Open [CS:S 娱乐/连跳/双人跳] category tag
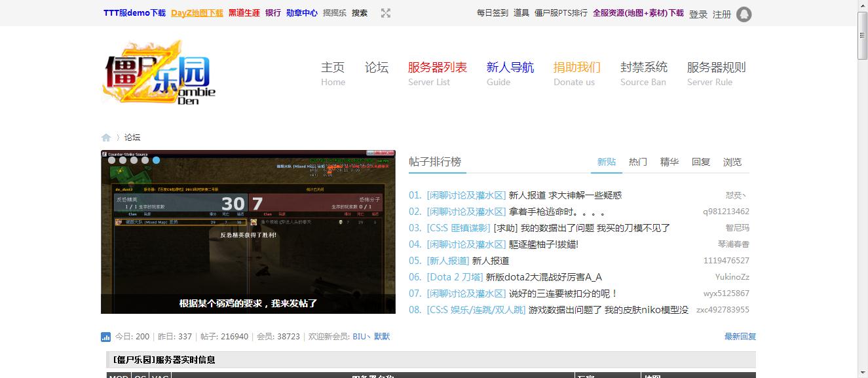This screenshot has height=378, width=868. coord(476,310)
